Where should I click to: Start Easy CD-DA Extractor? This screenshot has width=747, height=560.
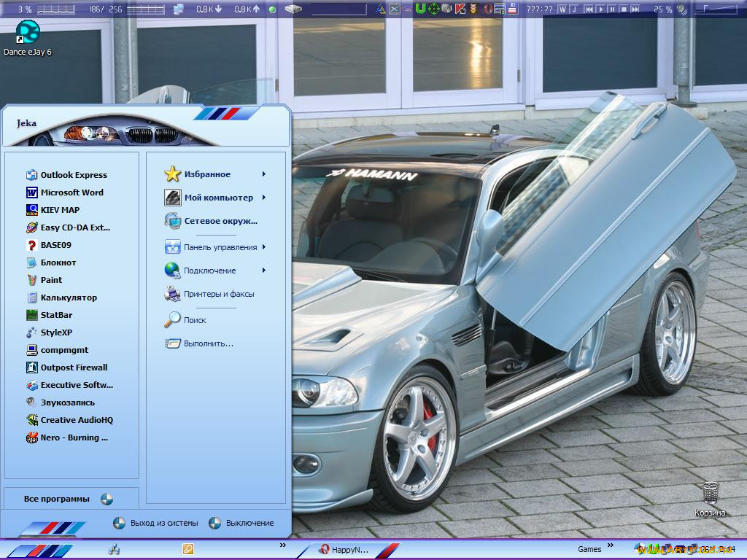[x=68, y=227]
